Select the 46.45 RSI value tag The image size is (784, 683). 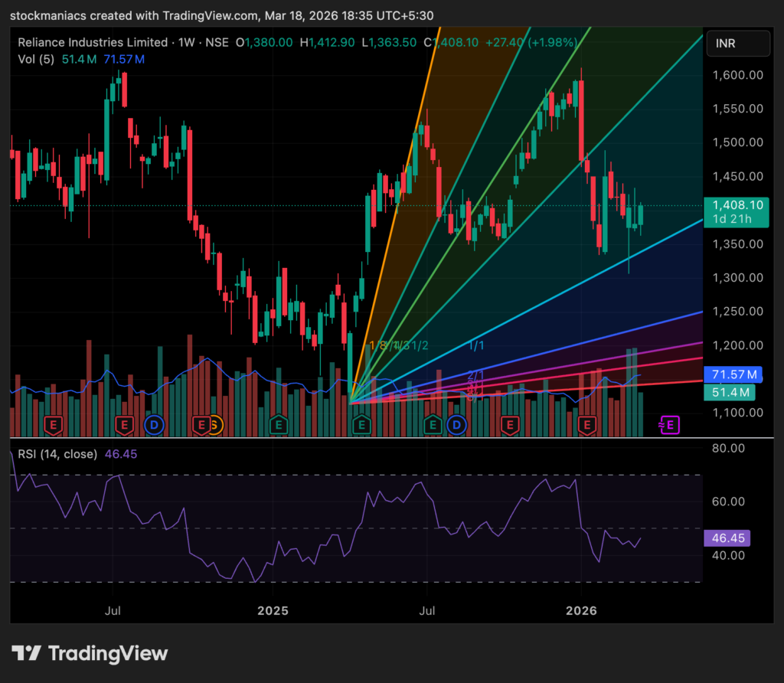tap(727, 538)
